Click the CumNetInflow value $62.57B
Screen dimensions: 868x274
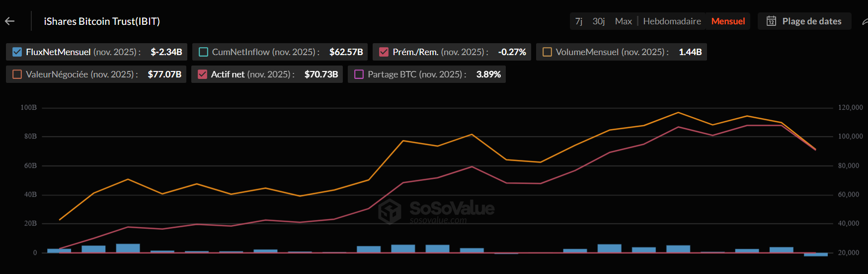[x=346, y=52]
